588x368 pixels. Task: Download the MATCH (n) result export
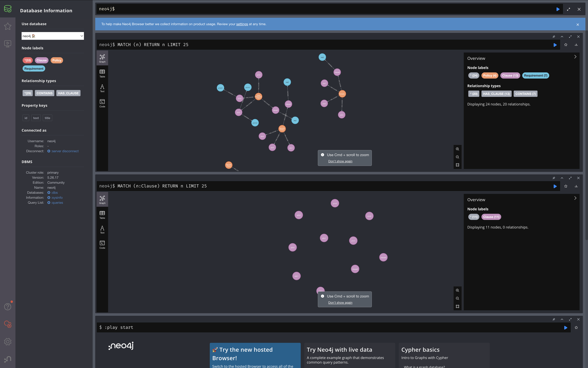[x=576, y=45]
